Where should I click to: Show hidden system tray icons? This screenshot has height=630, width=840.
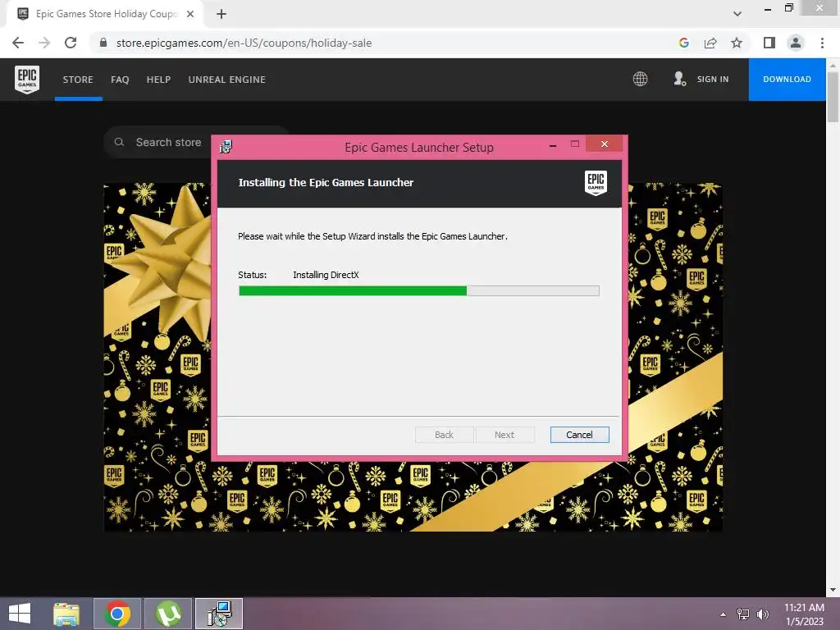click(724, 614)
